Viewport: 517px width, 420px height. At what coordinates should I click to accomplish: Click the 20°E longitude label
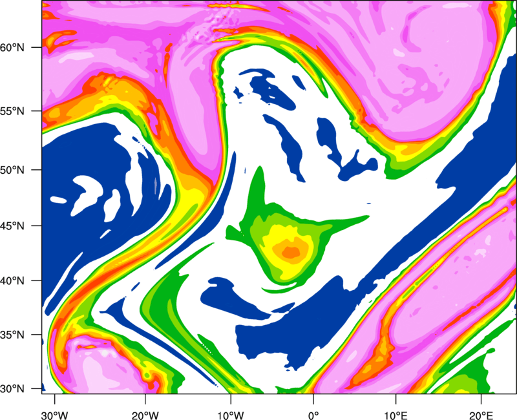(x=481, y=415)
